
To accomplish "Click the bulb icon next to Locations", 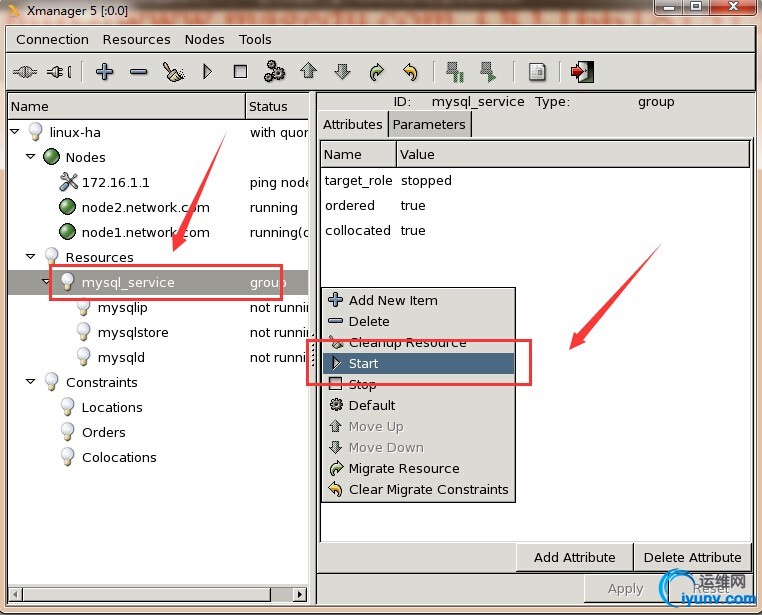I will point(68,407).
